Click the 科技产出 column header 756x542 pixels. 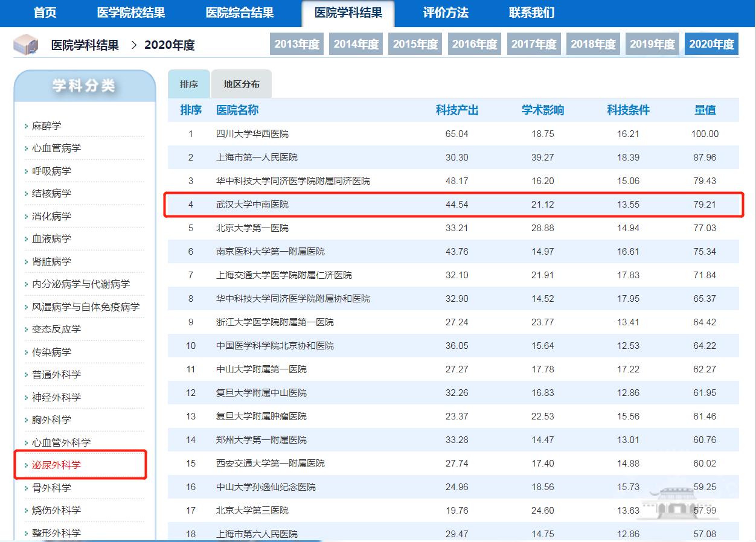click(457, 110)
